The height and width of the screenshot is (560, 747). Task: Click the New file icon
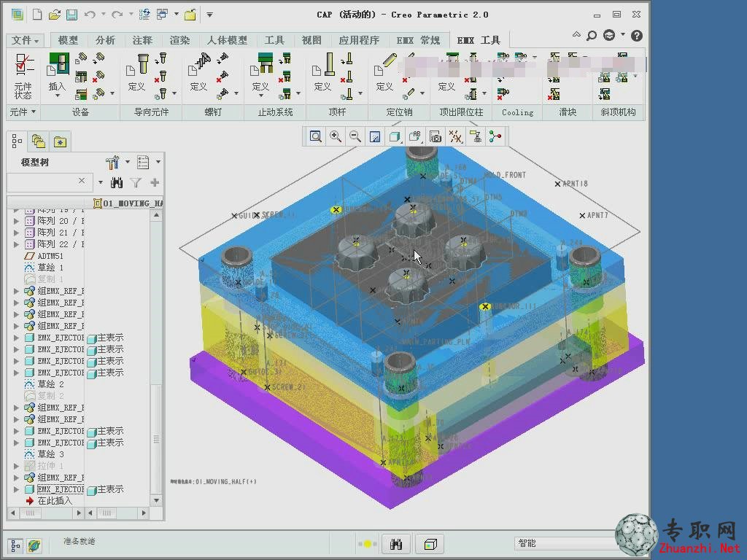(x=36, y=15)
